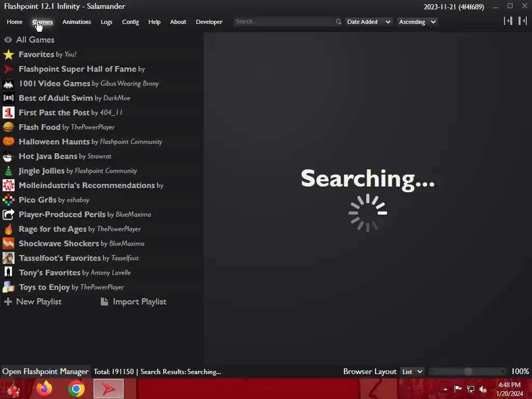Click the Flashpoint Super Hall of Fame icon
This screenshot has width=532, height=399.
tap(8, 69)
